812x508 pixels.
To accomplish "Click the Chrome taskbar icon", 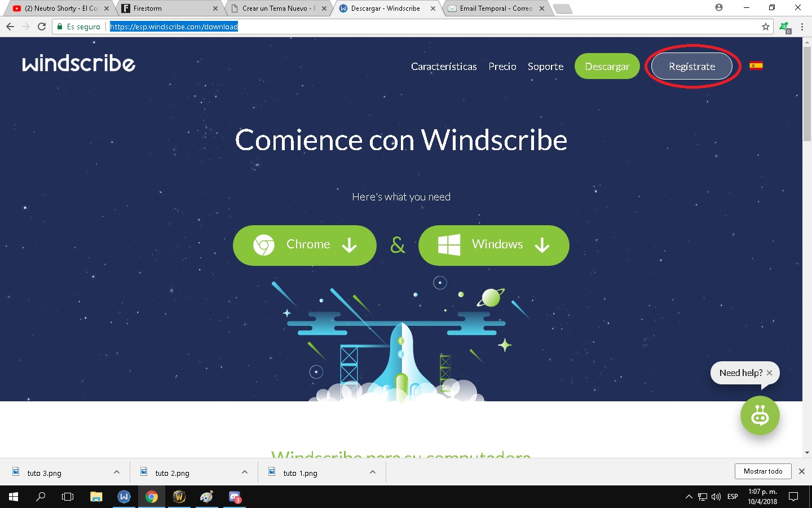I will [152, 497].
